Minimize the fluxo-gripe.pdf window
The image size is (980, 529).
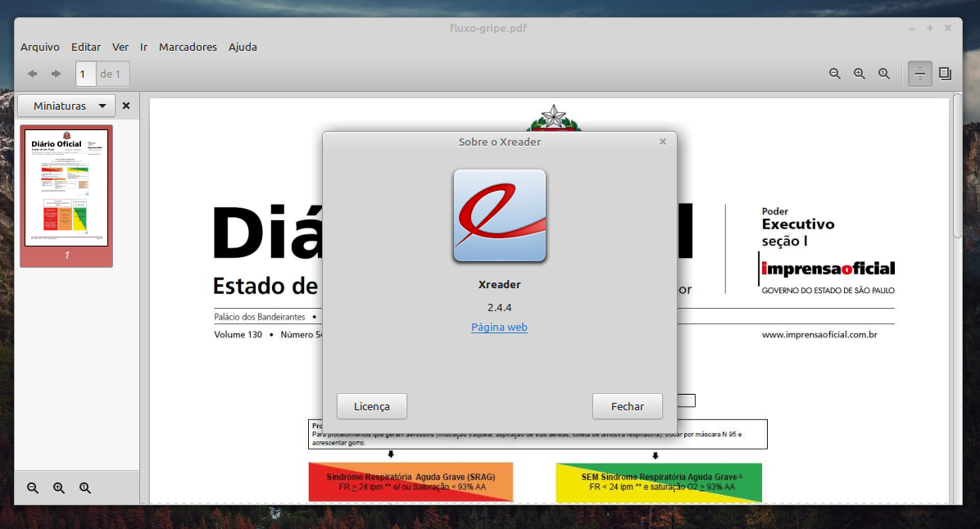[x=912, y=29]
